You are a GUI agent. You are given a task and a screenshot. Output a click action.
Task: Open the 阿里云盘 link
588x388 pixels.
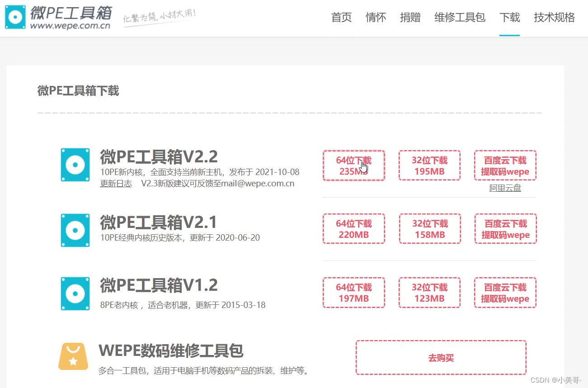(505, 188)
